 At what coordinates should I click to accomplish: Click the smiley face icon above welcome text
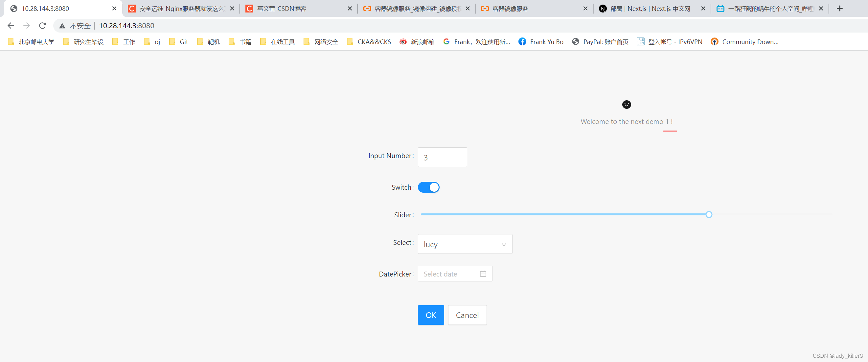pyautogui.click(x=627, y=105)
